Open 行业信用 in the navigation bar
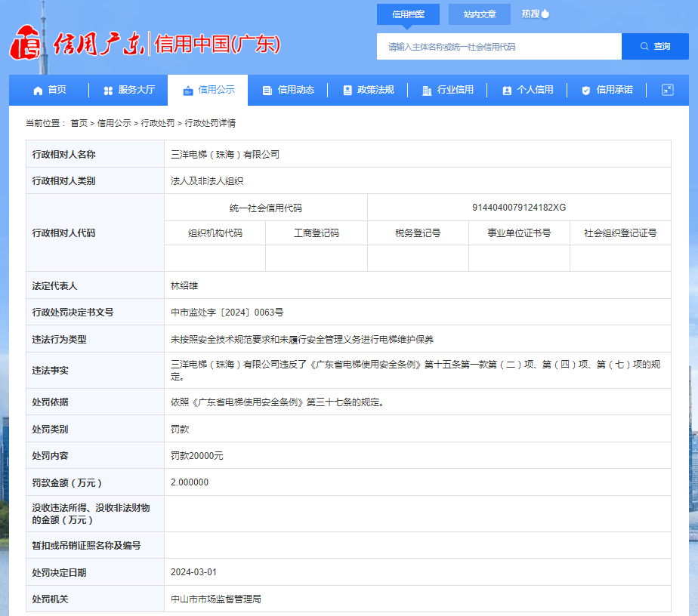Image resolution: width=698 pixels, height=616 pixels. pos(447,91)
